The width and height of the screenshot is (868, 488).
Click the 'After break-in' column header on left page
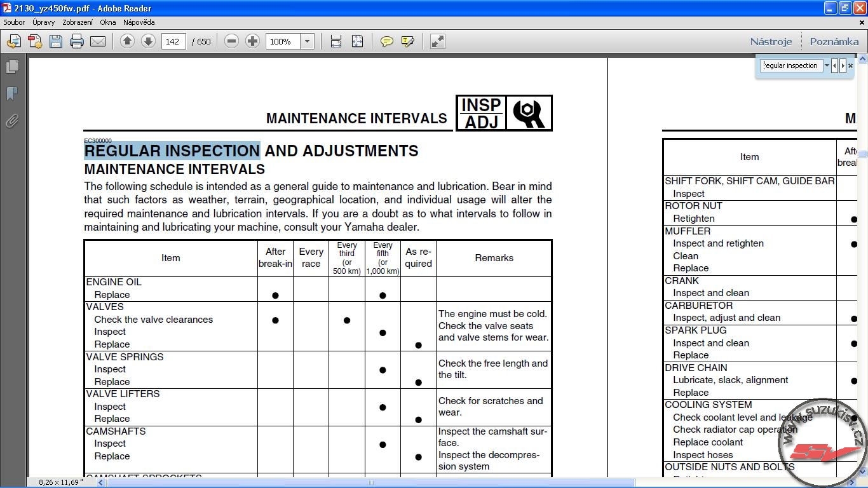click(x=275, y=258)
